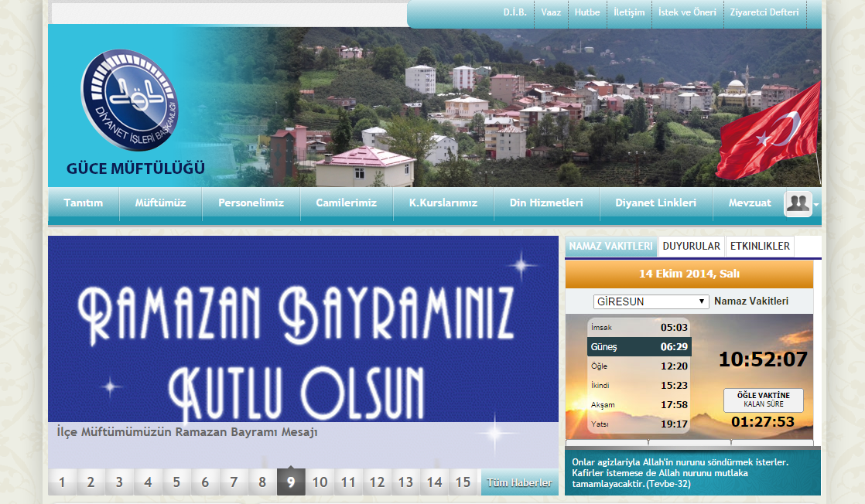This screenshot has width=865, height=504.
Task: Expand arrow beside the users icon
Action: click(x=816, y=205)
